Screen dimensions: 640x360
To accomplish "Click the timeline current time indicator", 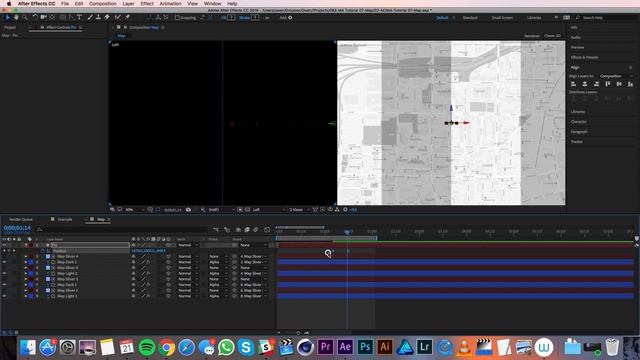I will coord(347,232).
